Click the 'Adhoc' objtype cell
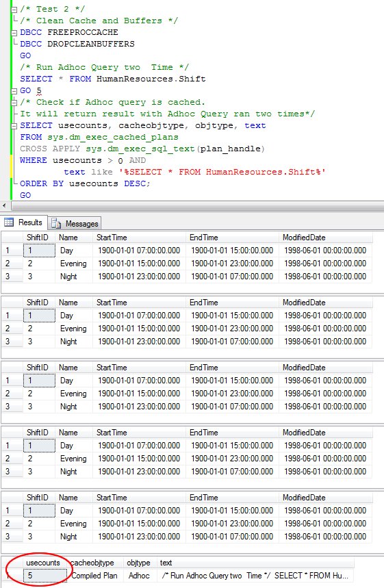 [x=139, y=576]
